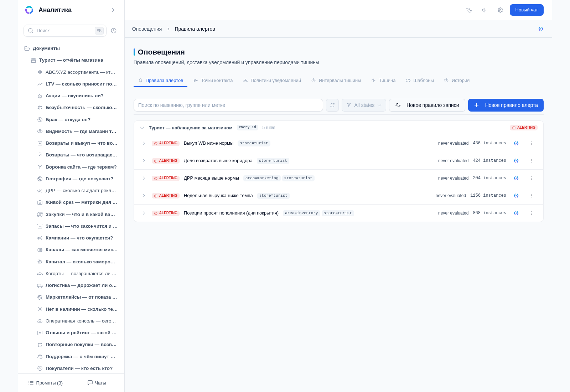Click the Аналитика logo icon

click(29, 10)
